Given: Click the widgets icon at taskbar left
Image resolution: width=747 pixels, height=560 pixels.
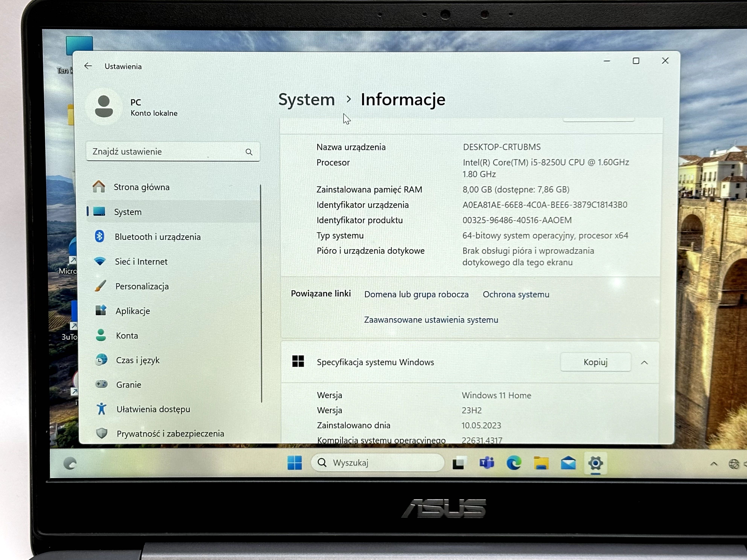Looking at the screenshot, I should click(70, 464).
